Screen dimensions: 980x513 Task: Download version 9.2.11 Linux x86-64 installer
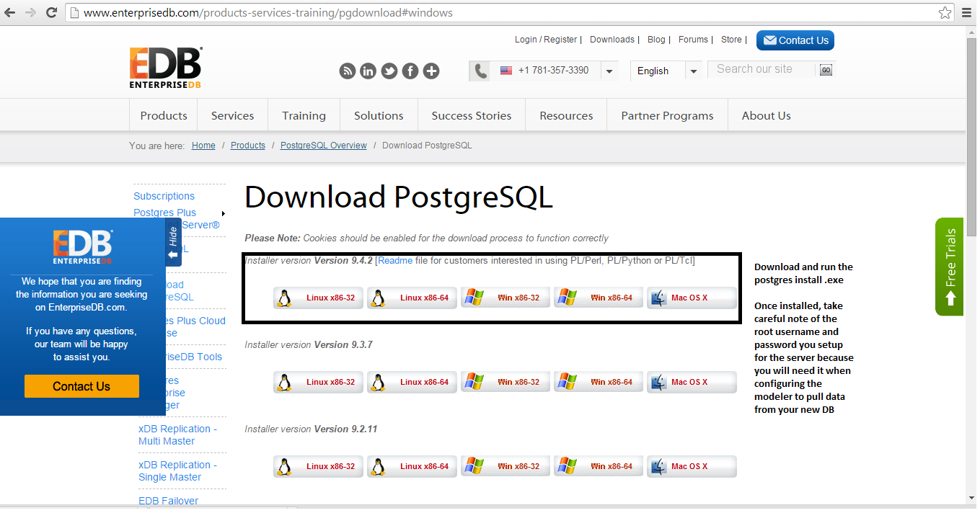(412, 466)
